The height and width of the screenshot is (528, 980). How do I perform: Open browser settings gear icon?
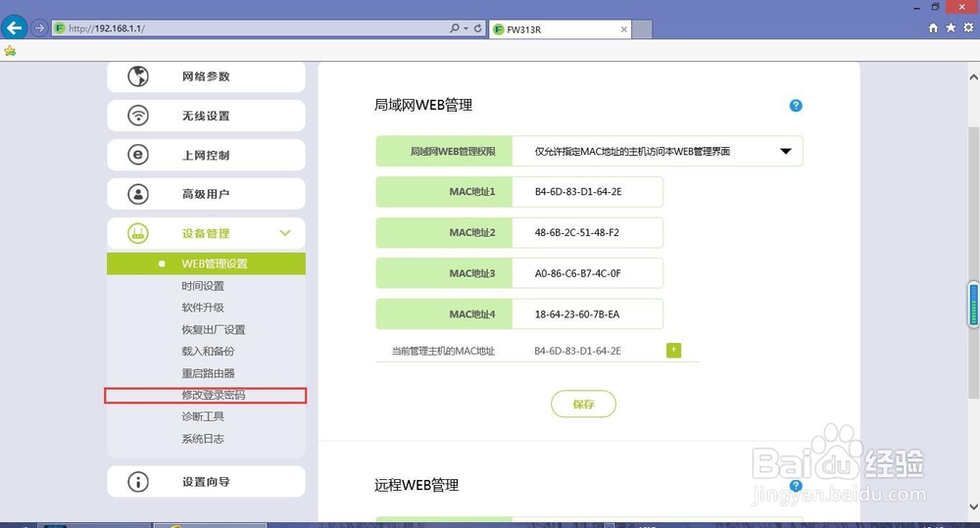coord(968,27)
